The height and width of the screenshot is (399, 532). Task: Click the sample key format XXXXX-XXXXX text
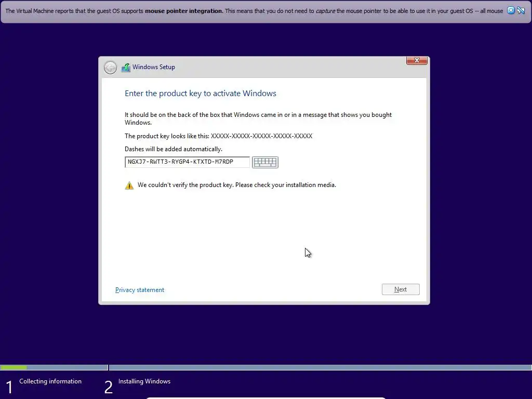pyautogui.click(x=262, y=136)
